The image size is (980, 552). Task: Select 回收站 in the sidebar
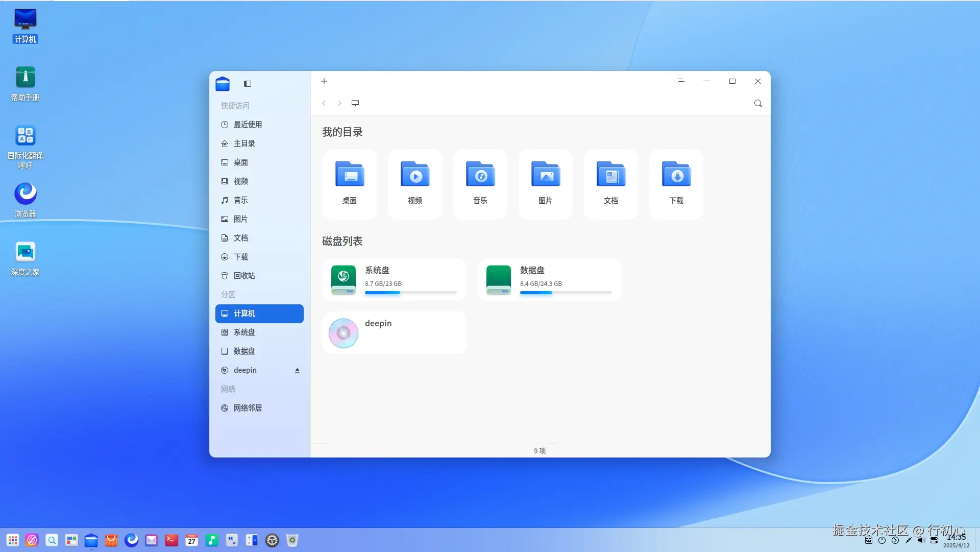244,276
